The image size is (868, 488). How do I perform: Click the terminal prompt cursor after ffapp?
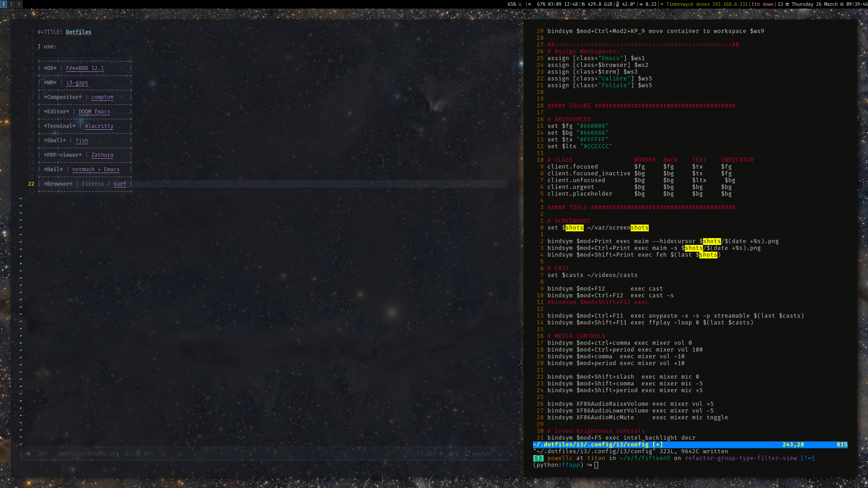(596, 465)
